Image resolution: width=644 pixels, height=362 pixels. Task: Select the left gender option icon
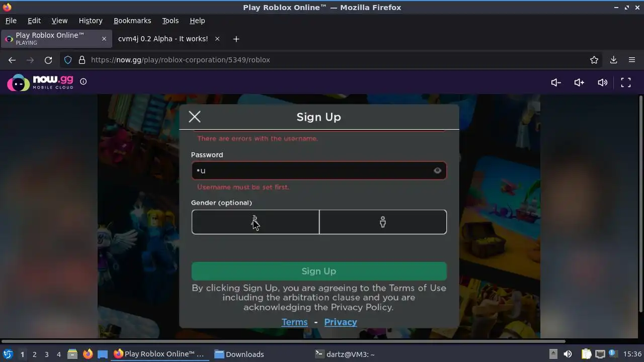(255, 222)
